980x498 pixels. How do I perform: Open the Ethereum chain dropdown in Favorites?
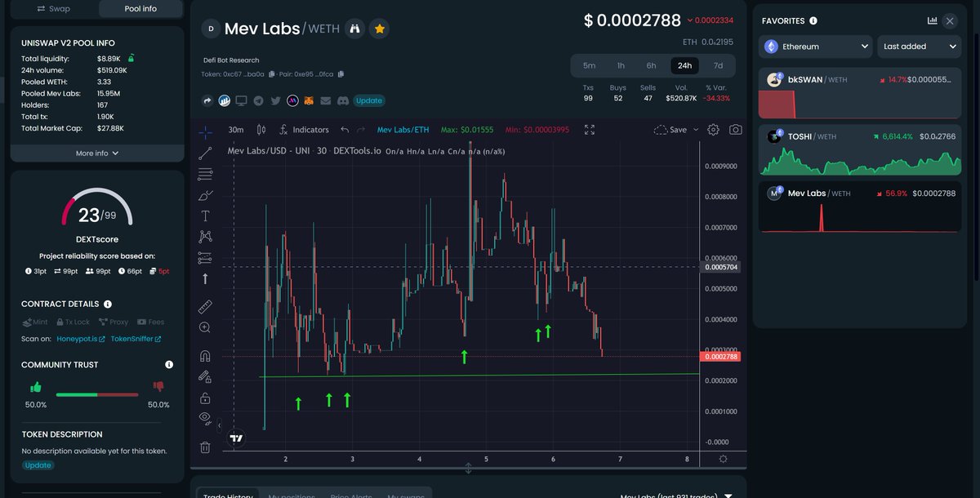coord(817,47)
